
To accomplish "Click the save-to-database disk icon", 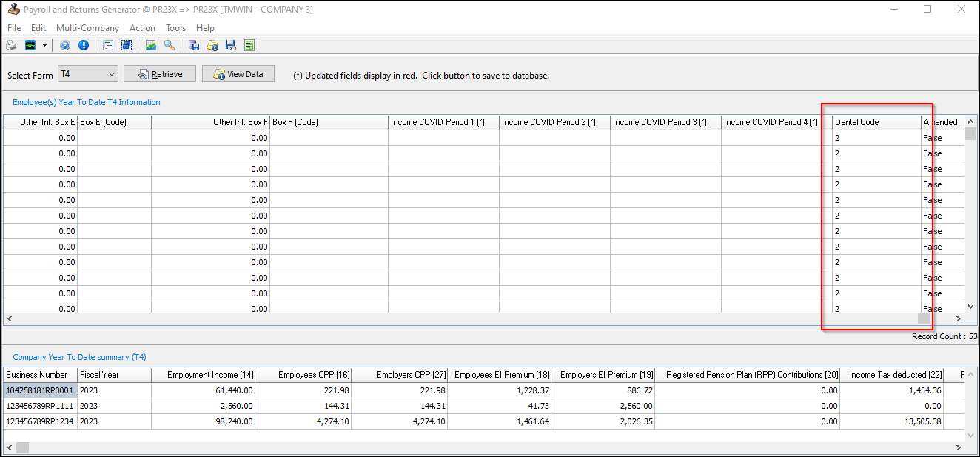I will tap(230, 44).
